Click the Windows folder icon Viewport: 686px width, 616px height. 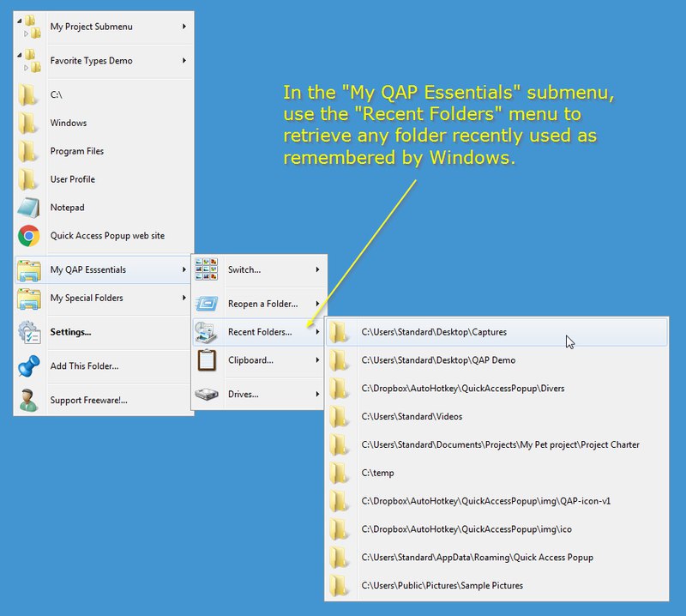(x=28, y=123)
